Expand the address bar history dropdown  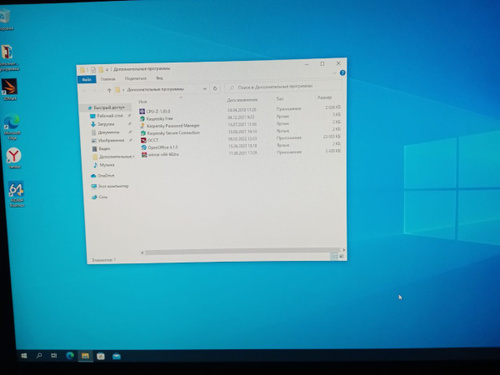click(205, 89)
